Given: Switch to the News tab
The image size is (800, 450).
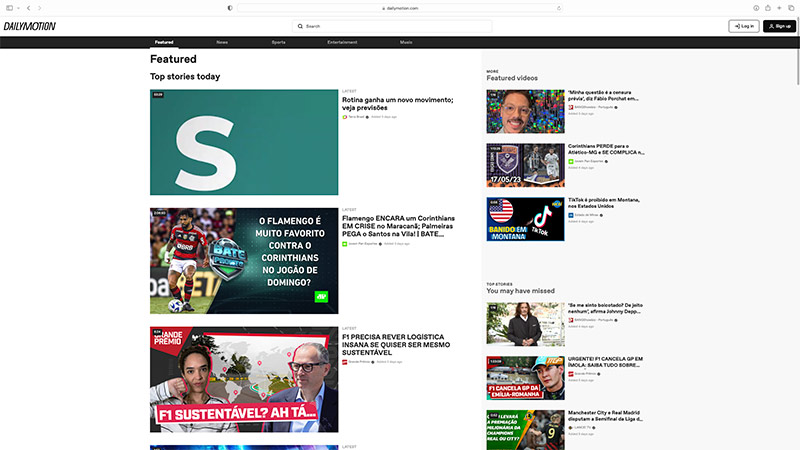Looking at the screenshot, I should point(222,42).
